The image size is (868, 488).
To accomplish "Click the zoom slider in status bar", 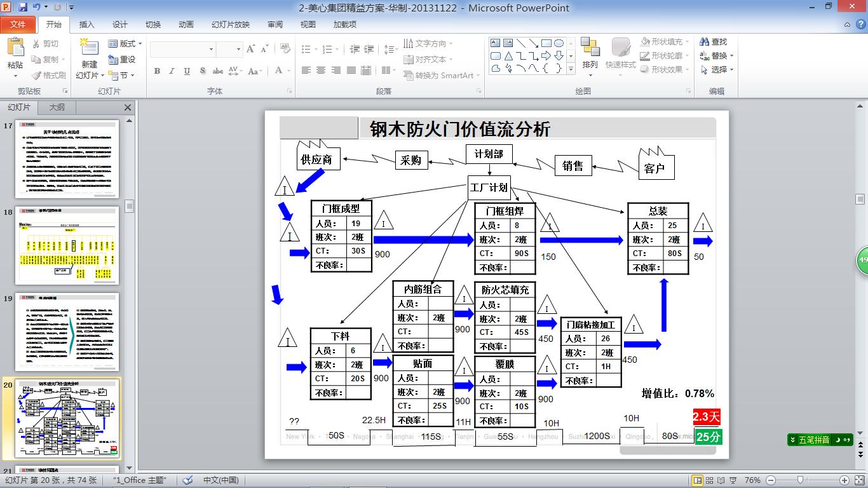I will coord(799,480).
